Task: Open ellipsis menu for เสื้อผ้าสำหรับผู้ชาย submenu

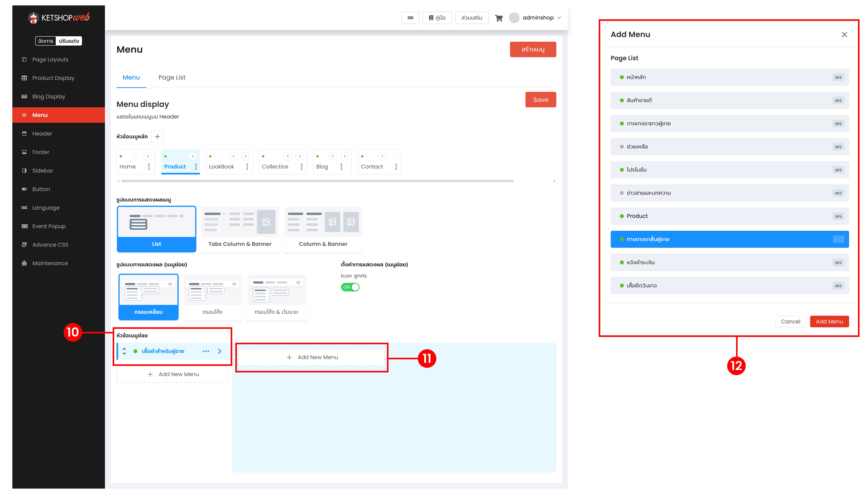Action: (x=206, y=351)
